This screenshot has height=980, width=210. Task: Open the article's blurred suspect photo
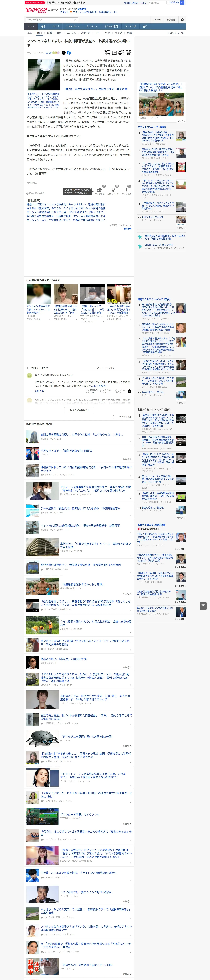(x=44, y=75)
